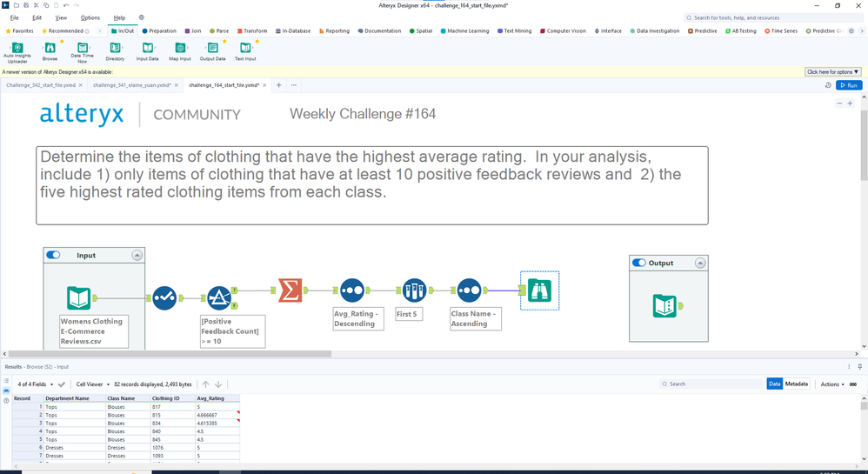Click the field selection checkmark in Results
The image size is (868, 474).
pyautogui.click(x=62, y=384)
